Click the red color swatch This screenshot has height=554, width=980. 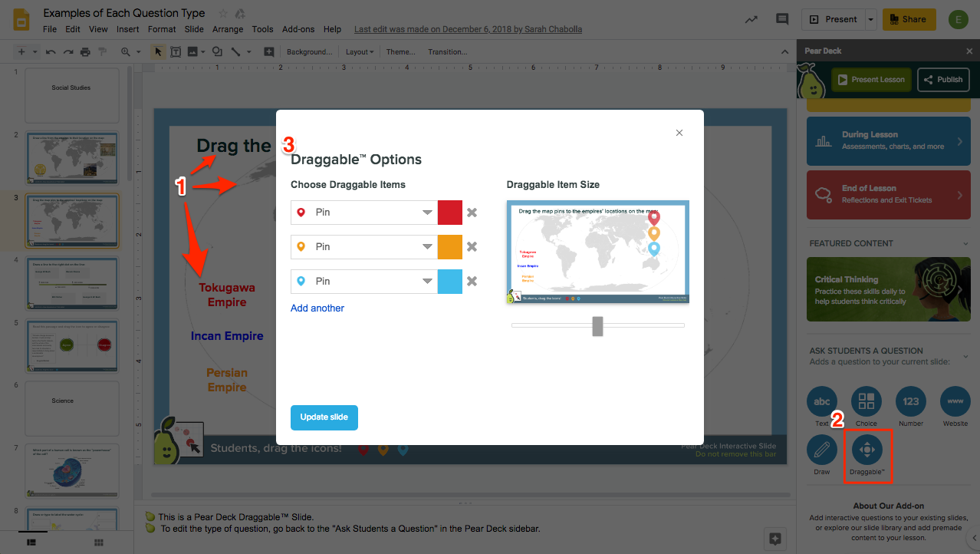tap(450, 213)
